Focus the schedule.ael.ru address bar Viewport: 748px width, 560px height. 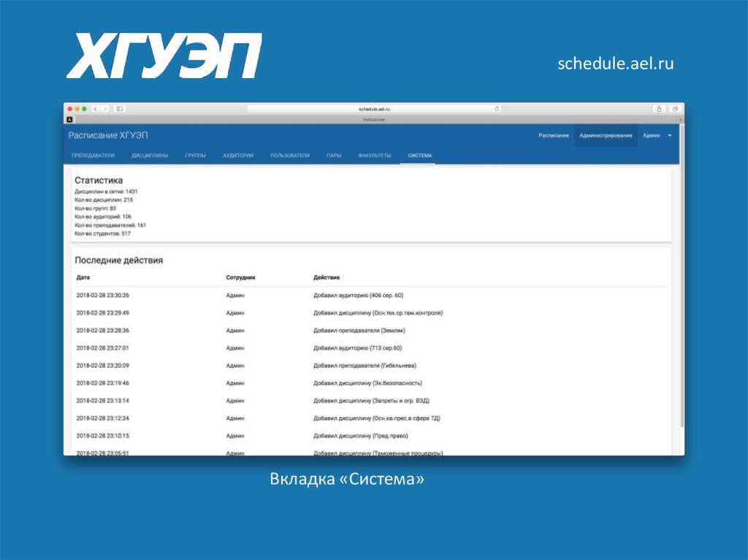(374, 109)
